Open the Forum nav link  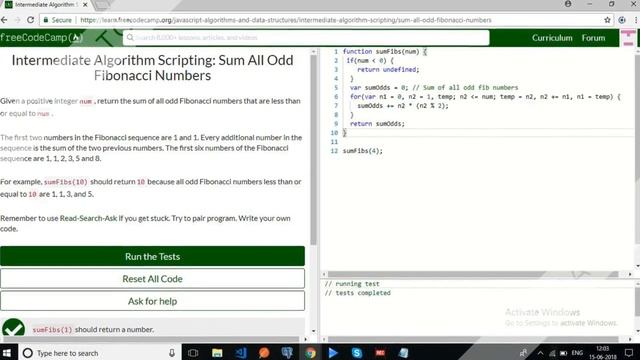click(x=593, y=38)
